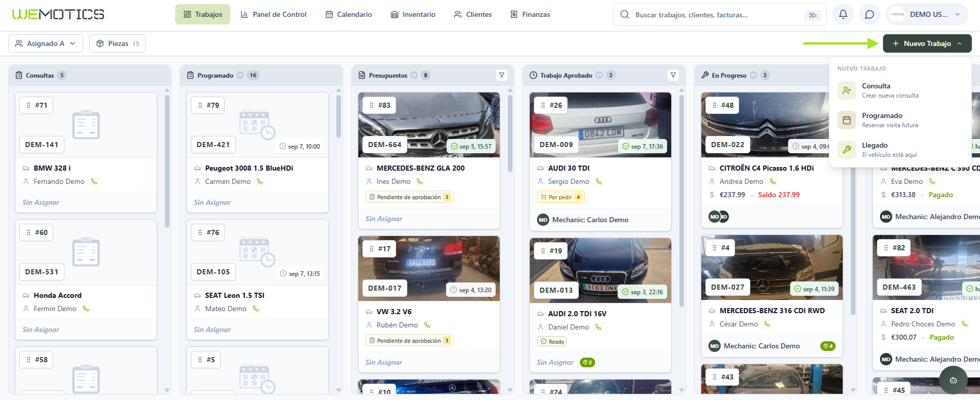The image size is (980, 400).
Task: Open the Panel de Control tab
Action: pos(274,14)
